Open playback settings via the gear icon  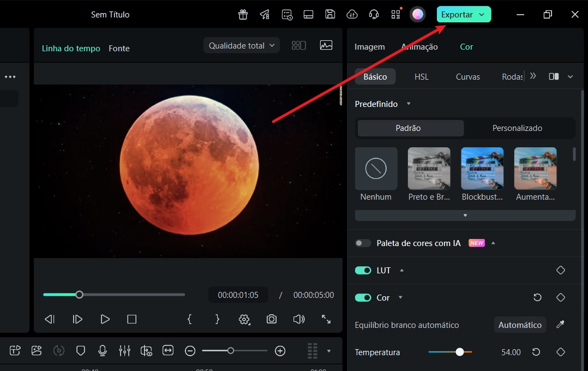coord(244,319)
